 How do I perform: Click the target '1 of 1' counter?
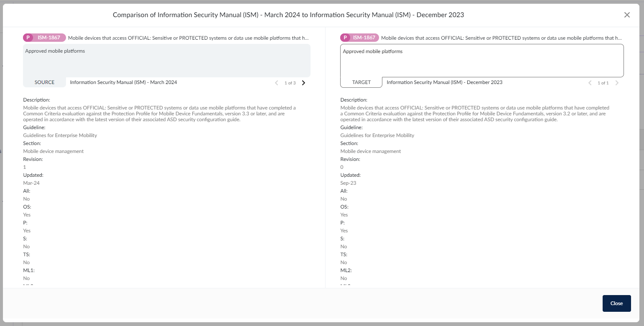pyautogui.click(x=603, y=83)
